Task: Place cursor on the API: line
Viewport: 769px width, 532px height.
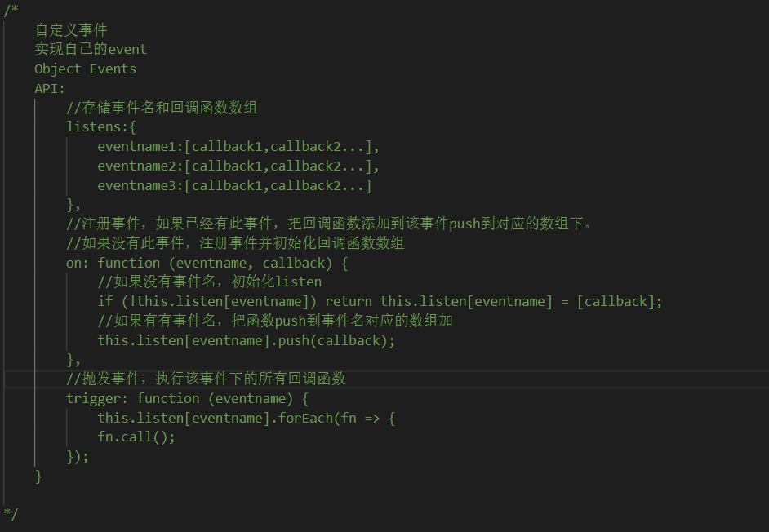Action: (50, 88)
